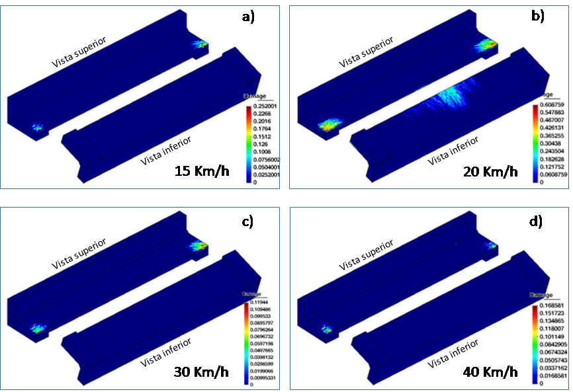Click the upper-right damage hotspot in the bottom-right panel
573x392 pixels.
pyautogui.click(x=493, y=245)
